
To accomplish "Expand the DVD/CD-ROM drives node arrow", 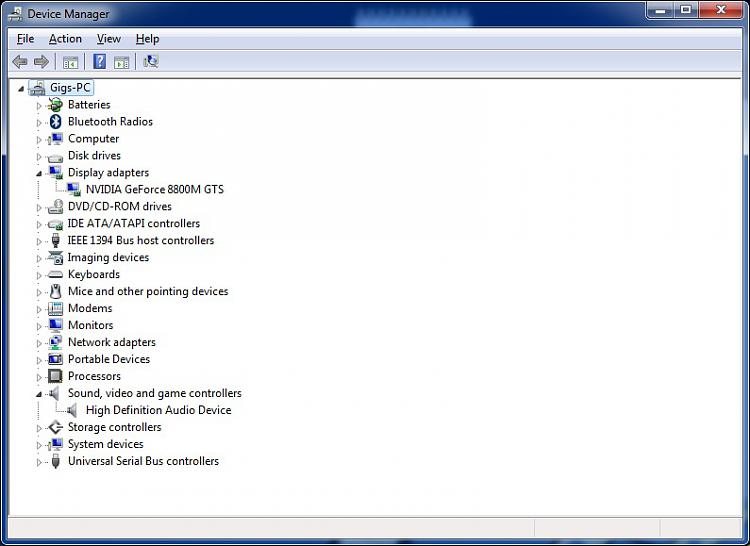I will point(39,207).
